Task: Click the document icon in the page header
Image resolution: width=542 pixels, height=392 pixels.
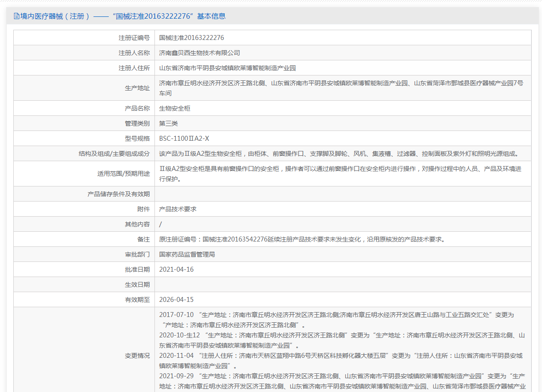Action: [17, 16]
